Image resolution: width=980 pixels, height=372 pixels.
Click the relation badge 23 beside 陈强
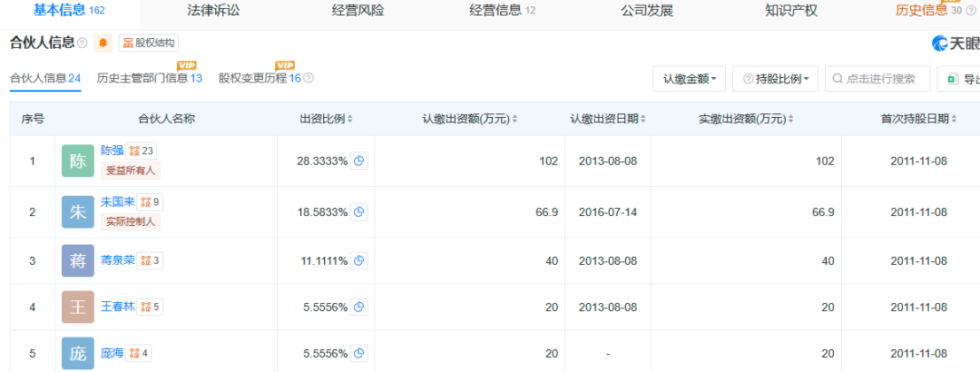142,151
